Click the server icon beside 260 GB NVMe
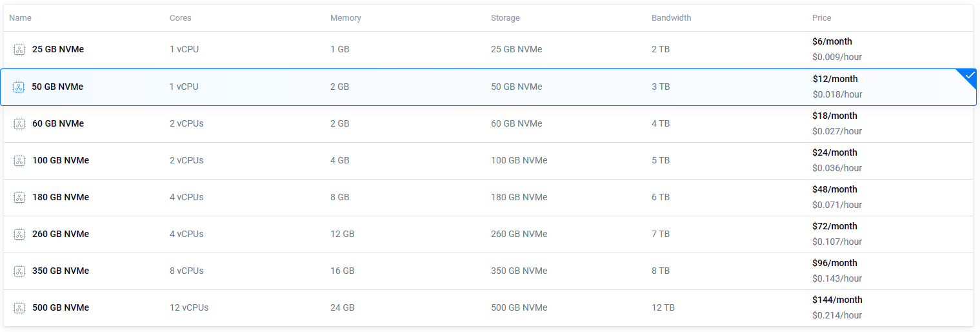Screen dimensions: 980x332 click(19, 234)
